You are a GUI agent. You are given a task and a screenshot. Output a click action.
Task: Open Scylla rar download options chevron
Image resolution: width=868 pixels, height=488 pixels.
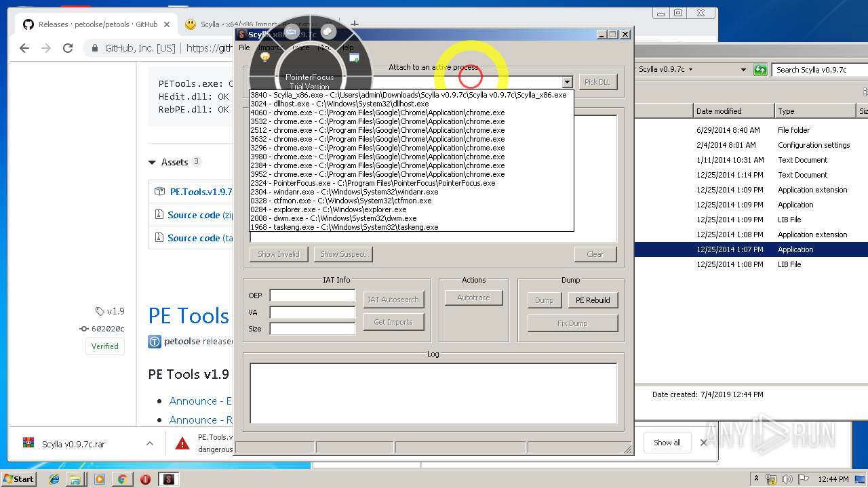tap(149, 443)
